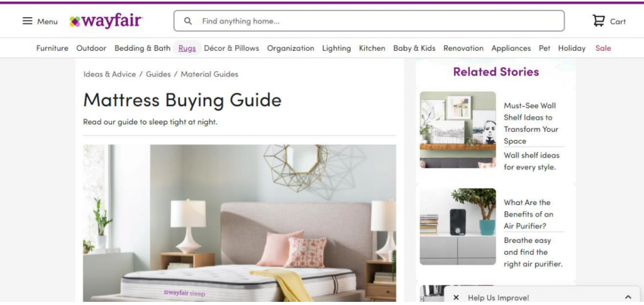The image size is (644, 305).
Task: Open the Lighting category
Action: tap(336, 48)
